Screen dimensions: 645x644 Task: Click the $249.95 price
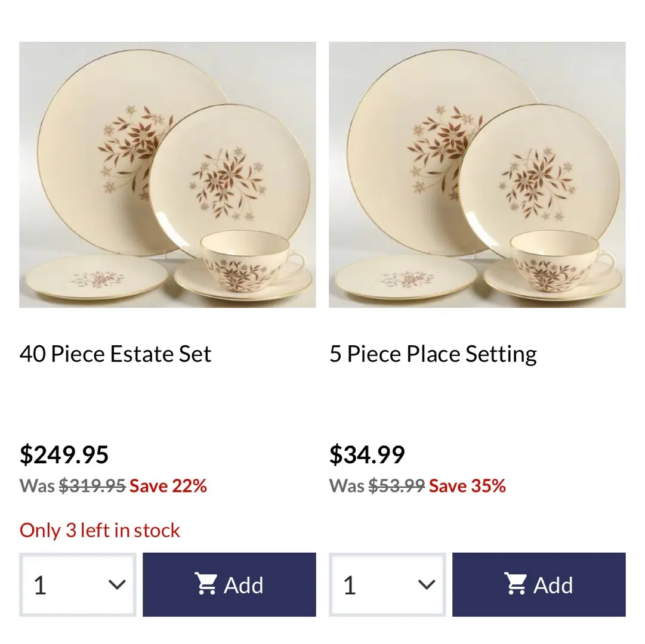coord(64,455)
